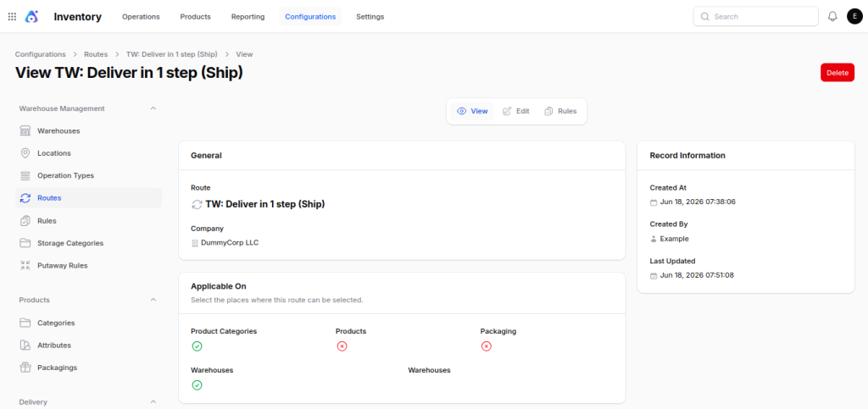
Task: Click the 'Jun 18, 2026 07:38:06' timestamp
Action: (x=698, y=202)
